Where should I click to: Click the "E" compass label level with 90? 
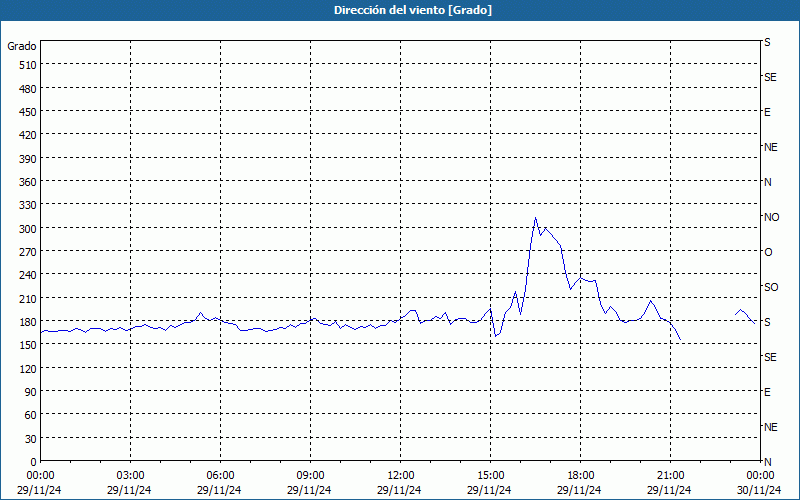(767, 392)
